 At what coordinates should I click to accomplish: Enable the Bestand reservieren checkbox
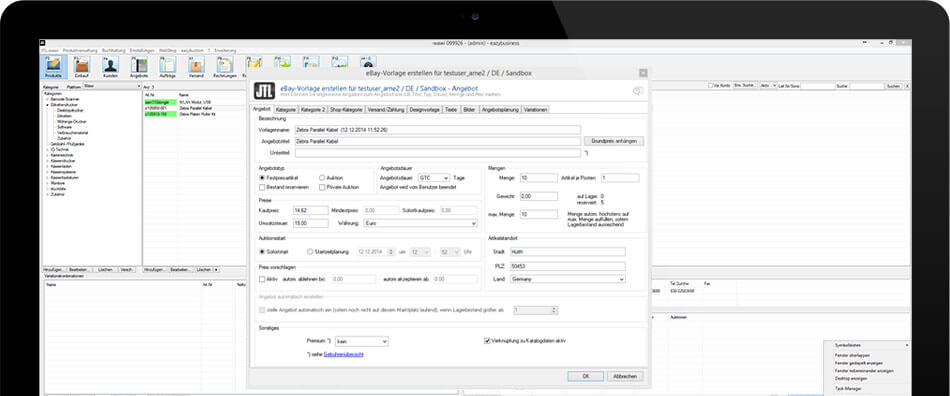pyautogui.click(x=262, y=188)
